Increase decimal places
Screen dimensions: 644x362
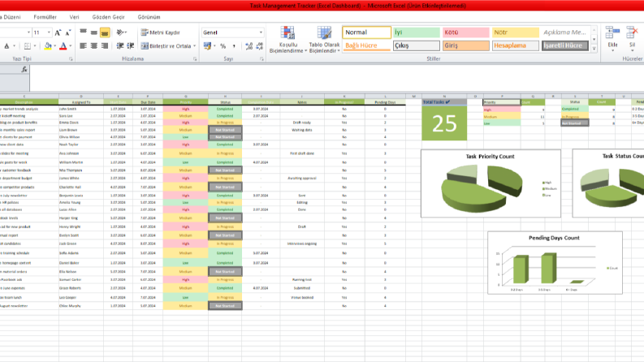click(x=249, y=46)
